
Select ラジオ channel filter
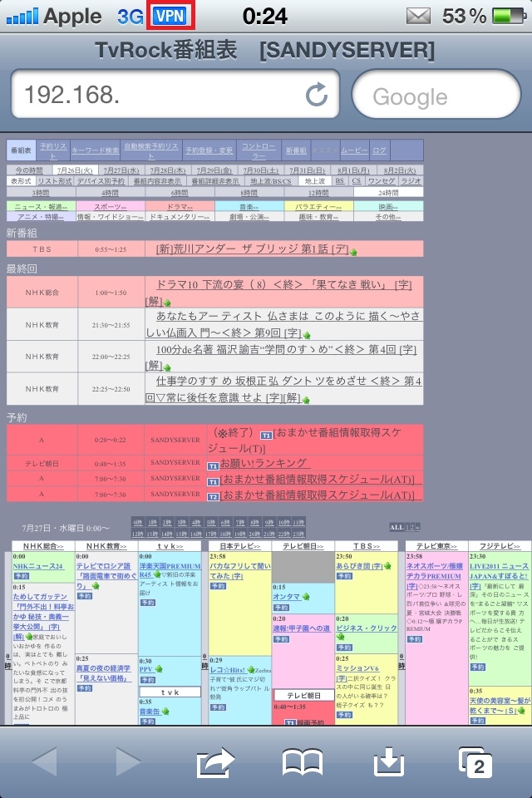click(x=411, y=181)
